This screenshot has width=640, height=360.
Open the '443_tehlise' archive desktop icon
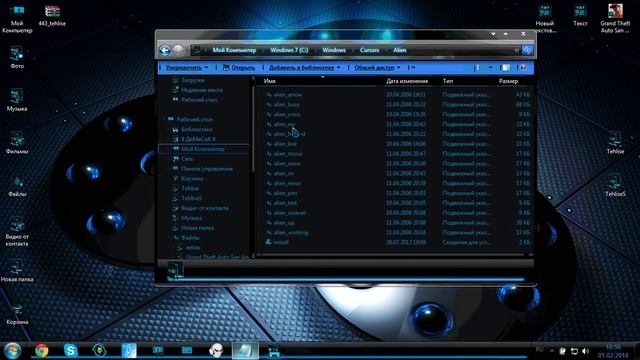tap(52, 16)
